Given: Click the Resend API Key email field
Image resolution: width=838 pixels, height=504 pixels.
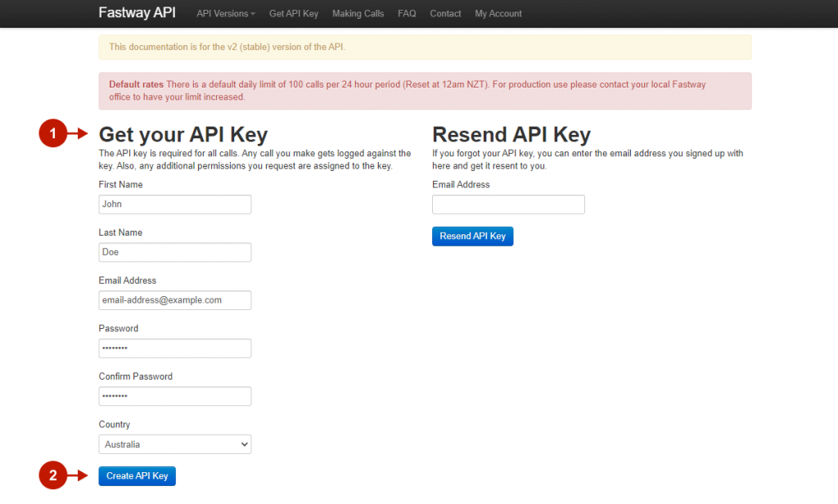Looking at the screenshot, I should pyautogui.click(x=508, y=205).
